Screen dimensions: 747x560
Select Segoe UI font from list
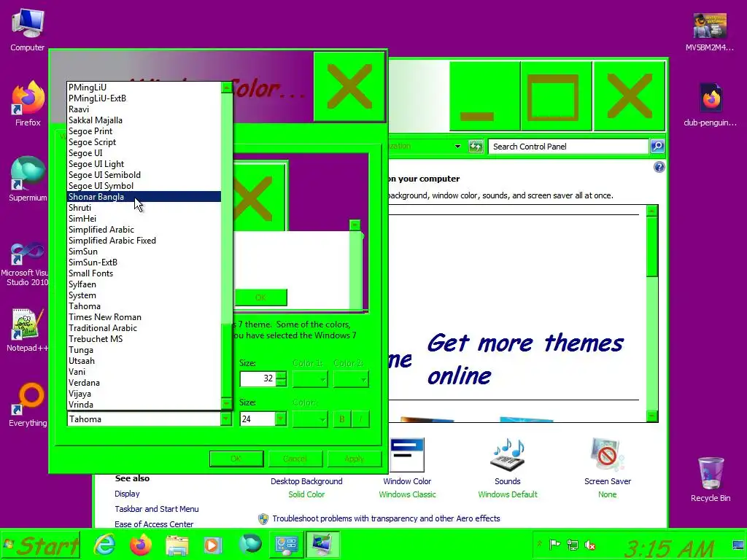pos(144,153)
